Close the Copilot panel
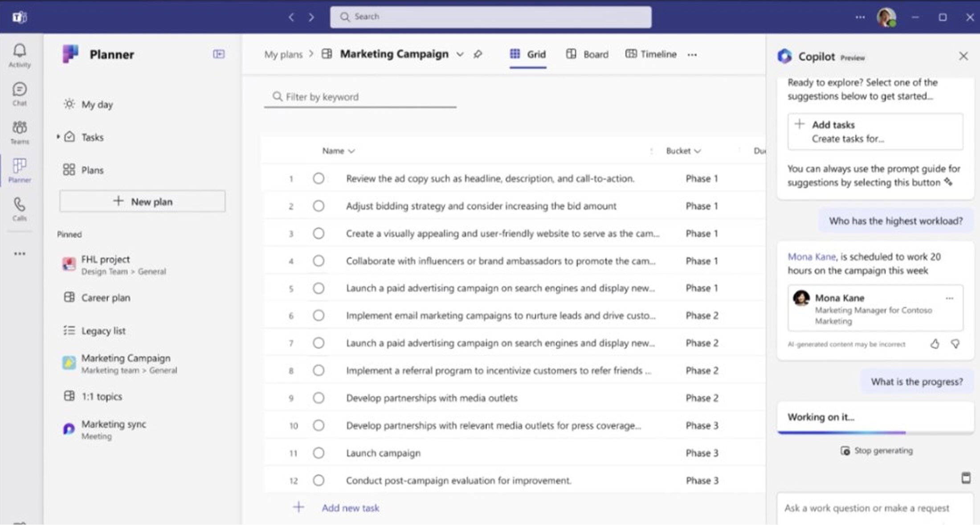 (964, 56)
